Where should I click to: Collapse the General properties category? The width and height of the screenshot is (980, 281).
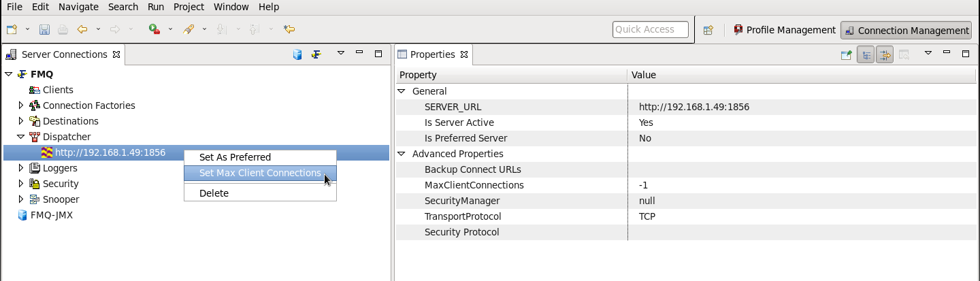click(402, 91)
